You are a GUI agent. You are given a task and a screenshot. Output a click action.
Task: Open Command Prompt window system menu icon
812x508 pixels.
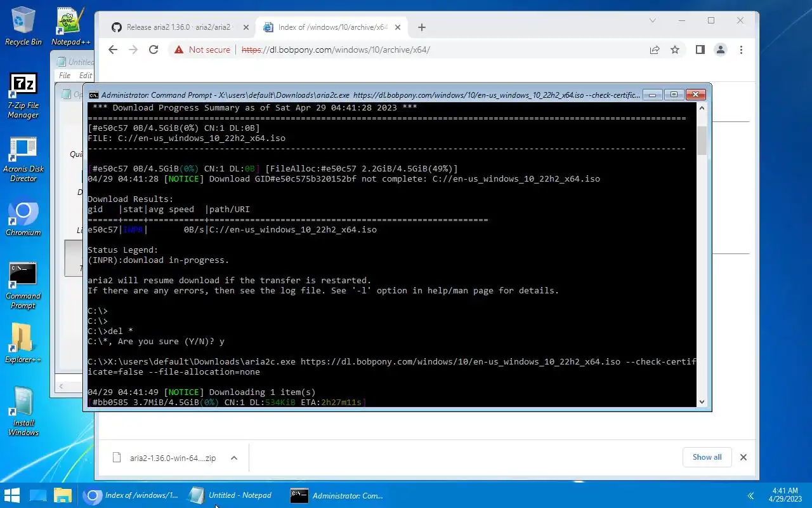click(x=93, y=95)
